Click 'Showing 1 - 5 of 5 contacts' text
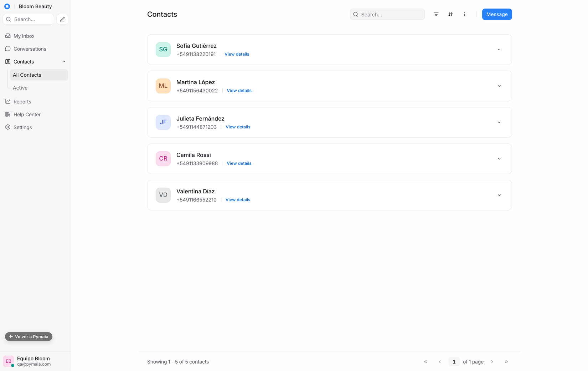 (x=178, y=362)
